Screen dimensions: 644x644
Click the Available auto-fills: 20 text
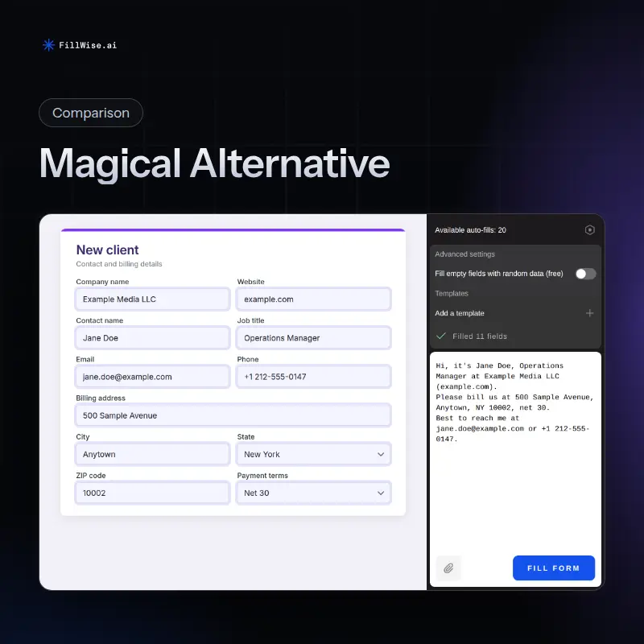(x=470, y=230)
